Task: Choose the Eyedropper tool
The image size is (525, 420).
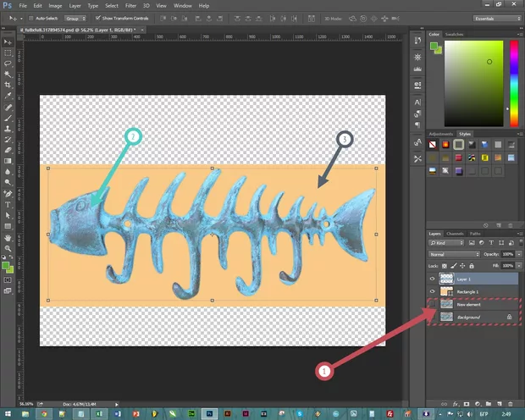Action: (8, 96)
